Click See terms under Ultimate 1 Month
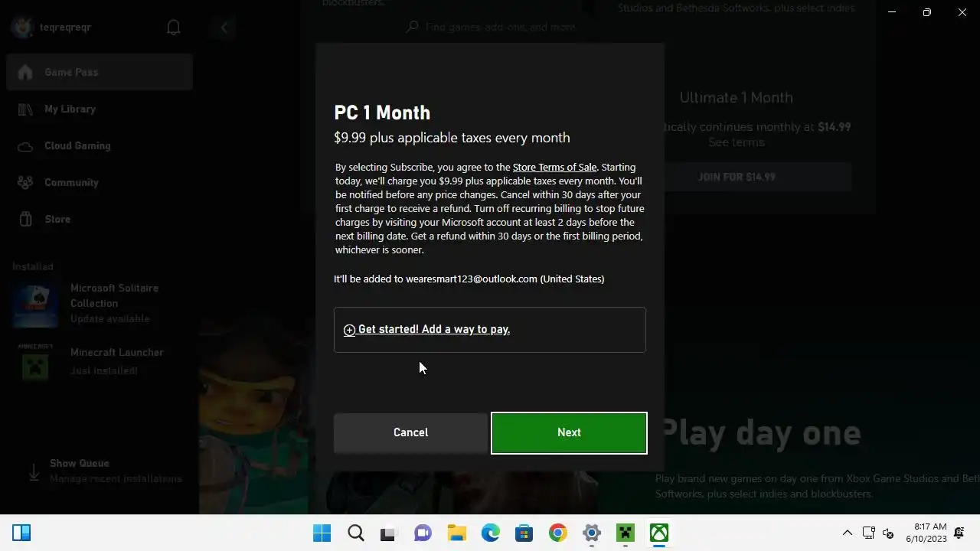 coord(737,142)
